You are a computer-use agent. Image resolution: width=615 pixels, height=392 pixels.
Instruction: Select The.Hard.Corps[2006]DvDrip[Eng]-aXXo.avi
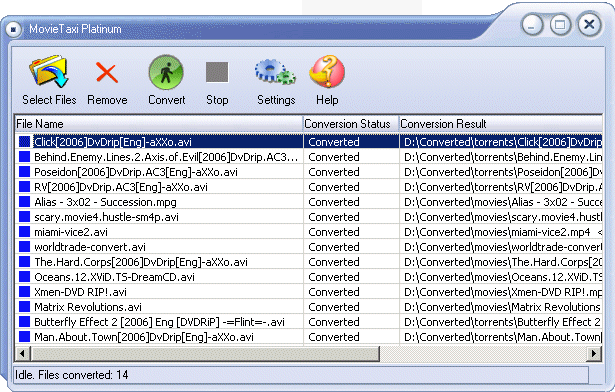[141, 262]
